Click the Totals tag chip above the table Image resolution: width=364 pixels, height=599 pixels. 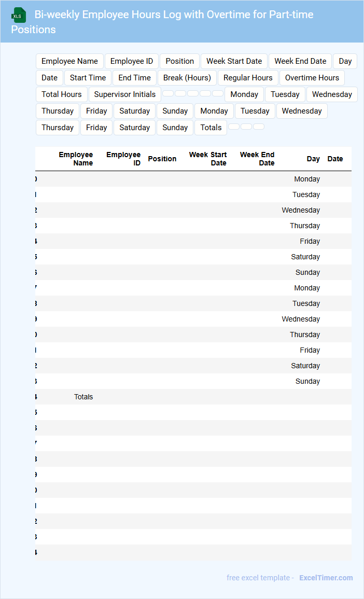pos(211,128)
